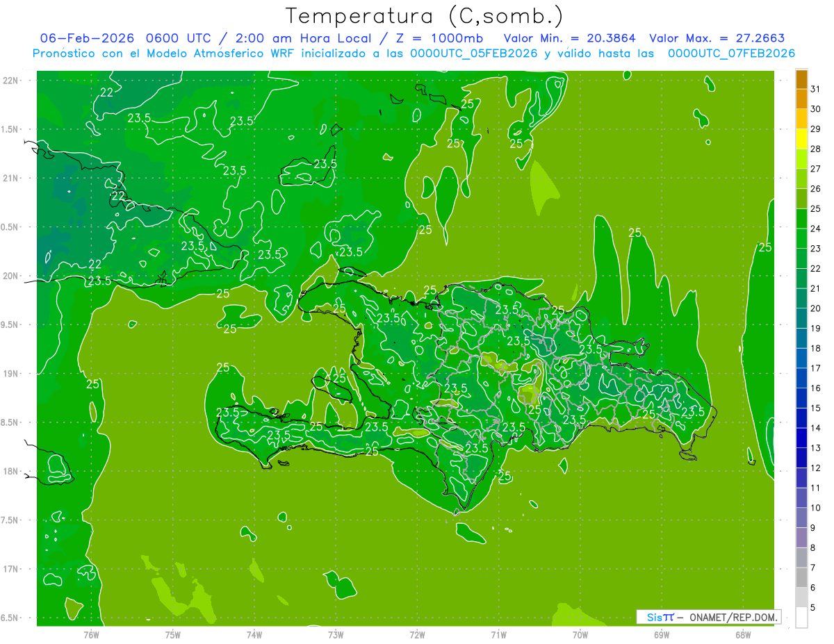Click the "70W" longitude axis label
Image resolution: width=834 pixels, height=644 pixels.
[580, 634]
